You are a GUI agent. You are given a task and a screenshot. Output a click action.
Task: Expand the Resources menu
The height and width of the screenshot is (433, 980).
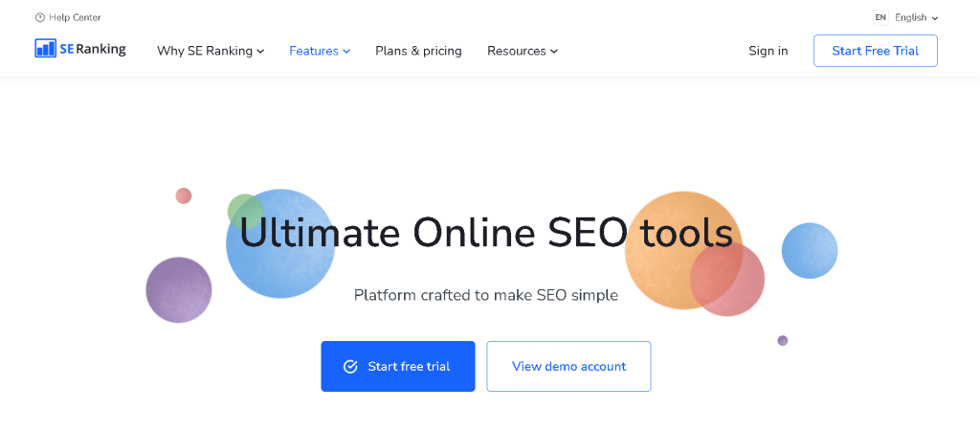tap(523, 51)
